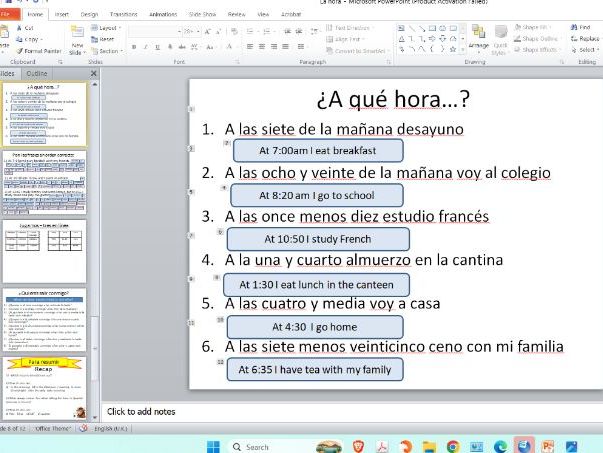Switch to the Outline pane tab

(37, 73)
